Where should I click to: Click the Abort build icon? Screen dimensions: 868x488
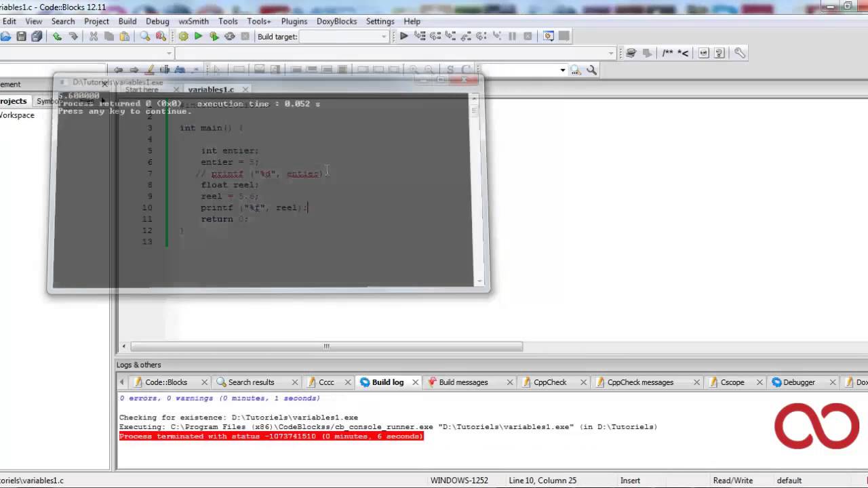(245, 37)
